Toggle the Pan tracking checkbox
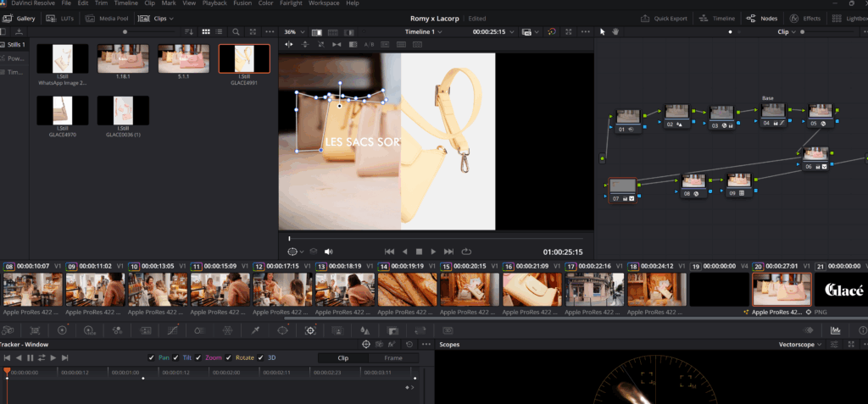 [x=151, y=357]
